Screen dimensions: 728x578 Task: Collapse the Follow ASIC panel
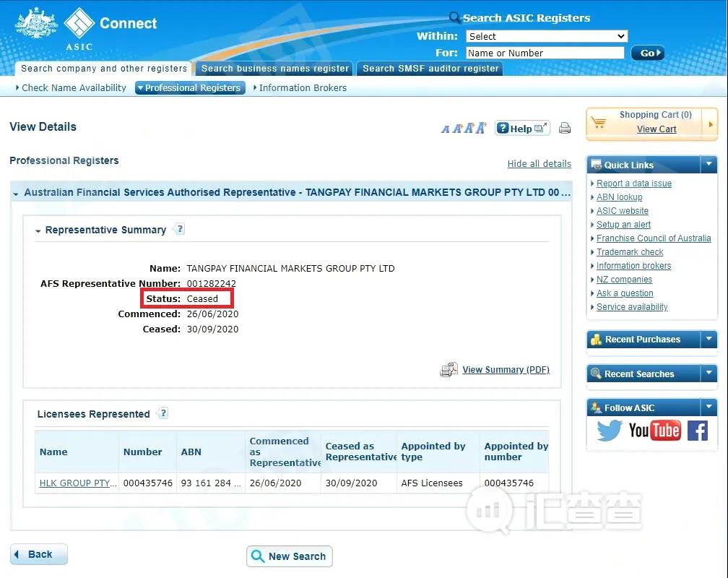pyautogui.click(x=708, y=407)
